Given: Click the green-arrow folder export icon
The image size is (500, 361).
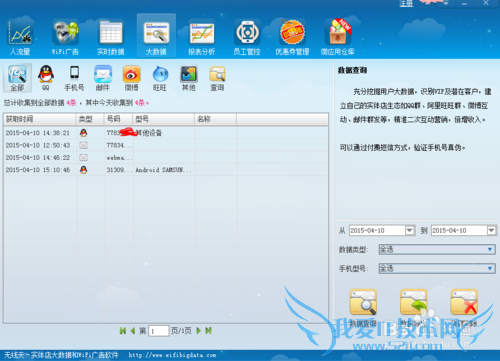Looking at the screenshot, I should coord(413,303).
